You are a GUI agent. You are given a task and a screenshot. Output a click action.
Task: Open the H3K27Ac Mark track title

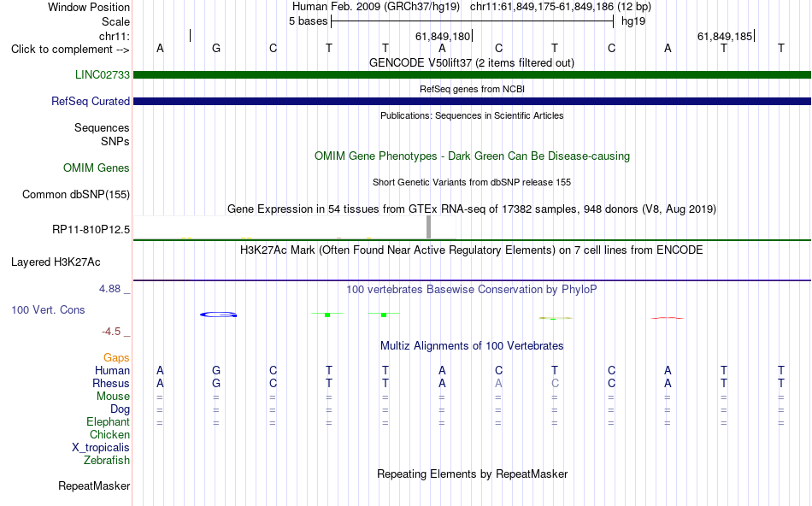pyautogui.click(x=472, y=250)
